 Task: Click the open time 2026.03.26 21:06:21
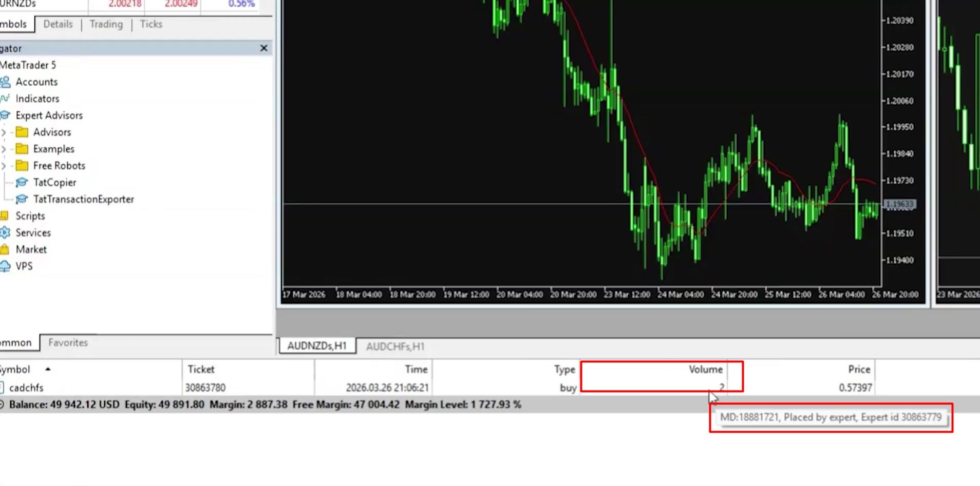[387, 388]
